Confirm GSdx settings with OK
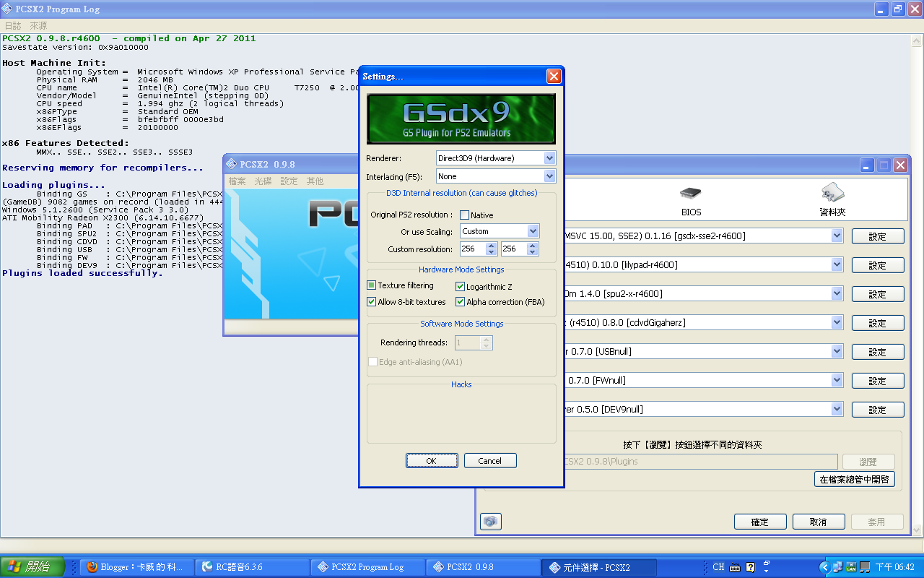 [x=432, y=461]
